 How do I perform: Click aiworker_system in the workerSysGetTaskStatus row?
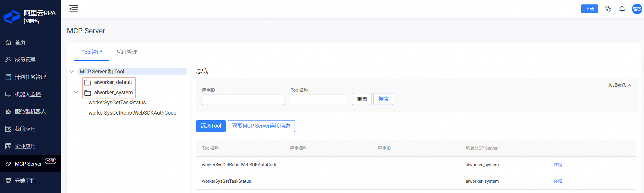(x=482, y=181)
